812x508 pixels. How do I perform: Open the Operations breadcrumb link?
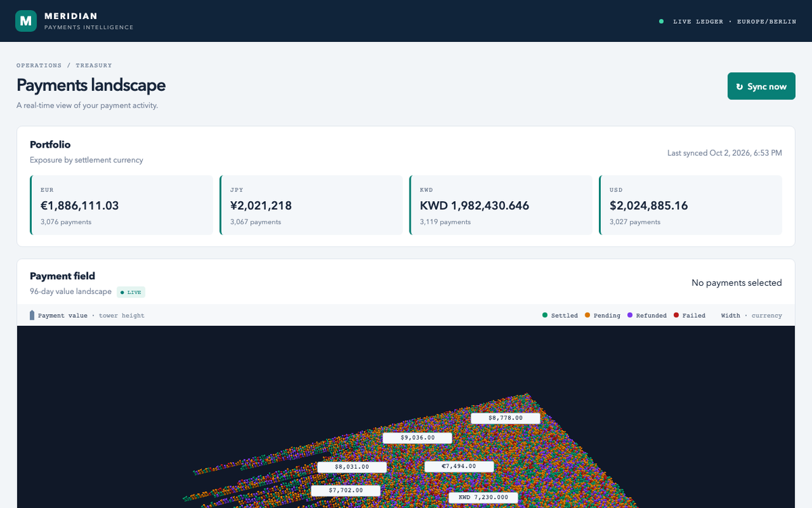(39, 65)
